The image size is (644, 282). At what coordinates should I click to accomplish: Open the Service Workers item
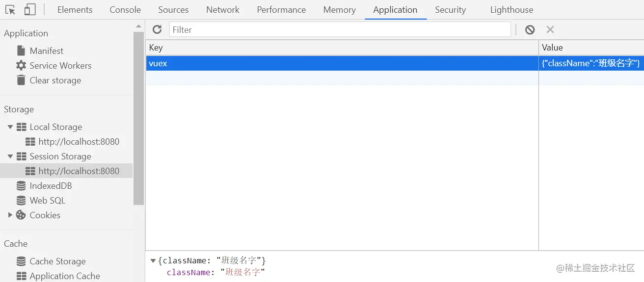60,65
